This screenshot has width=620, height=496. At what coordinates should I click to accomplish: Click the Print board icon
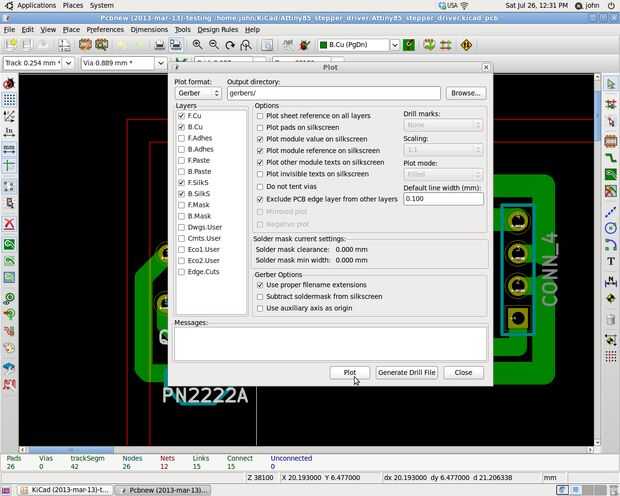(x=159, y=45)
